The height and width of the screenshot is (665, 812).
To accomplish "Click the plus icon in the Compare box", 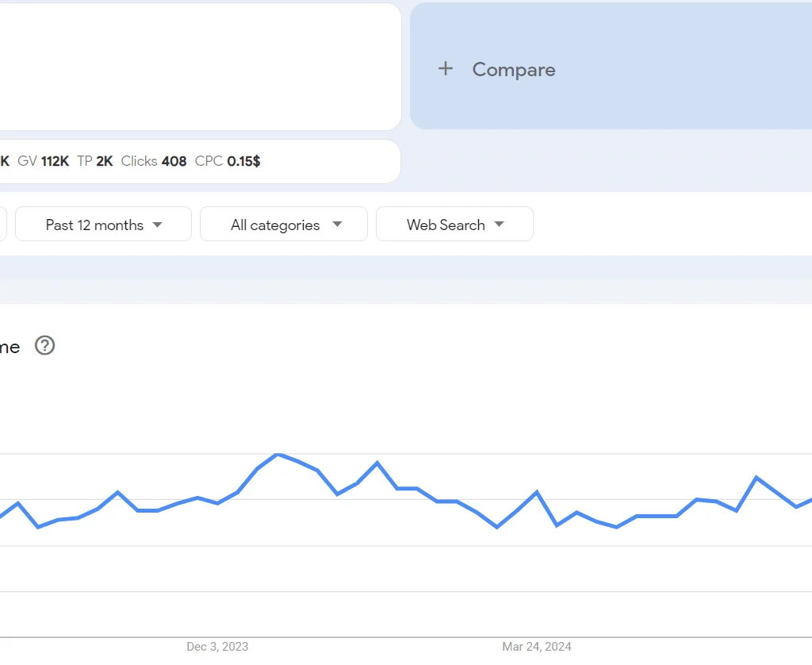I will click(x=446, y=69).
